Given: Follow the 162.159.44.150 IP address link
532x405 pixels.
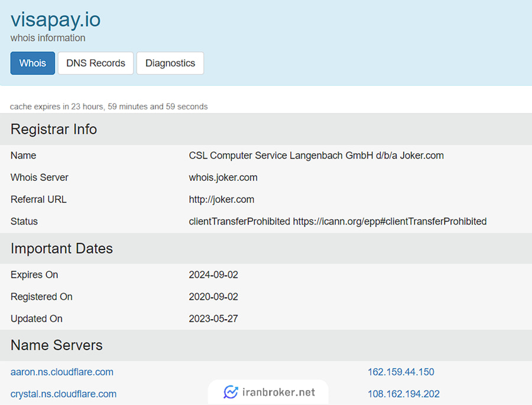Looking at the screenshot, I should click(x=401, y=372).
